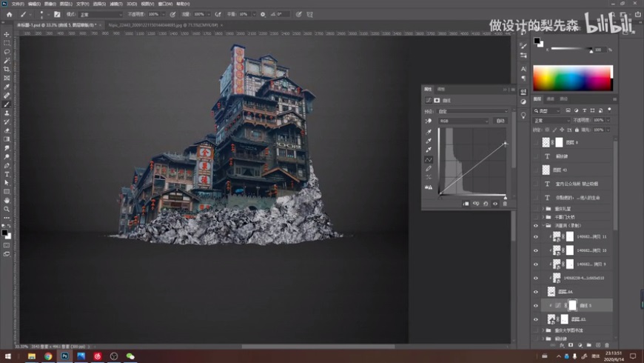The image size is (644, 363).
Task: Open Curves preset dropdown
Action: coord(472,111)
